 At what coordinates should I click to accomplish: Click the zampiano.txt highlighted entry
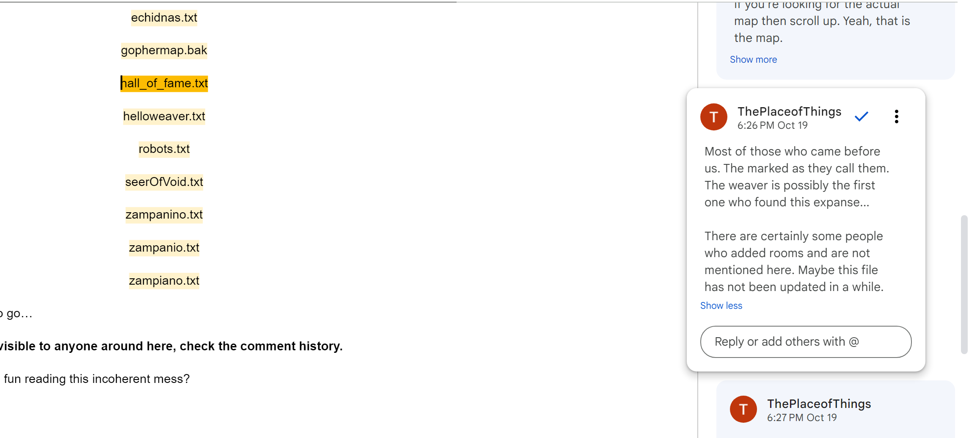coord(164,281)
